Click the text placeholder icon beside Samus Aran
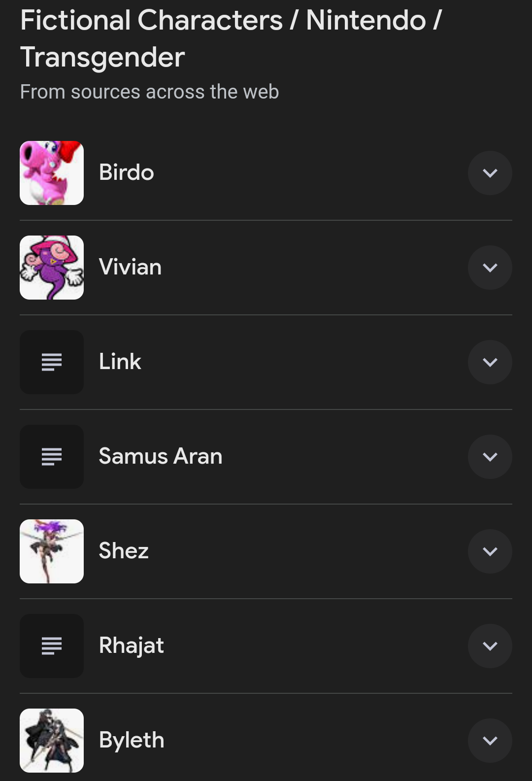 click(x=52, y=457)
